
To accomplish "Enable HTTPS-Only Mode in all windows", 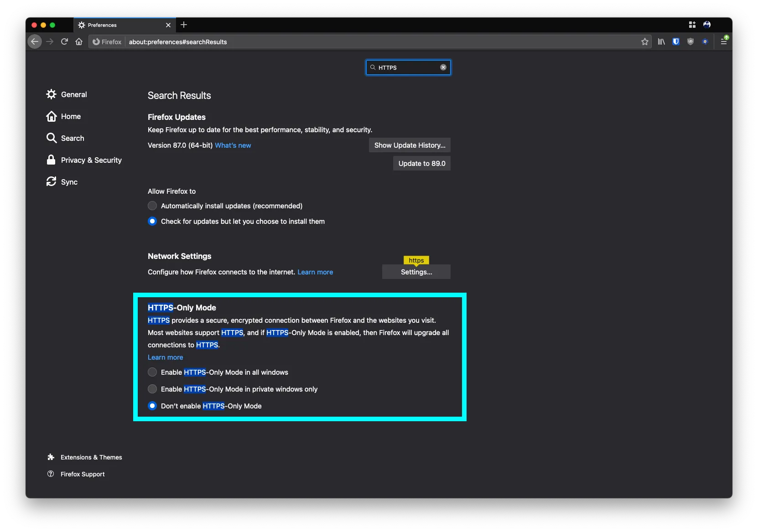I will pos(152,372).
